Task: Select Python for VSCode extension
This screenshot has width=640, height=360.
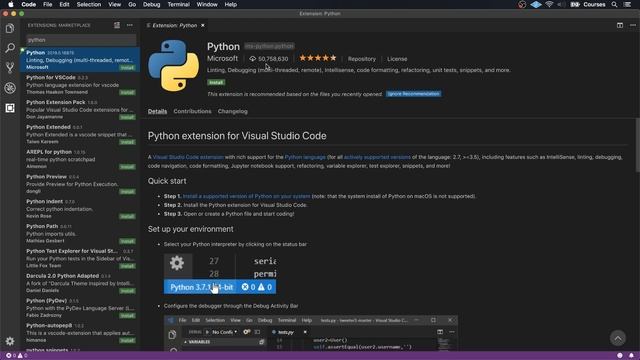Action: (x=80, y=84)
